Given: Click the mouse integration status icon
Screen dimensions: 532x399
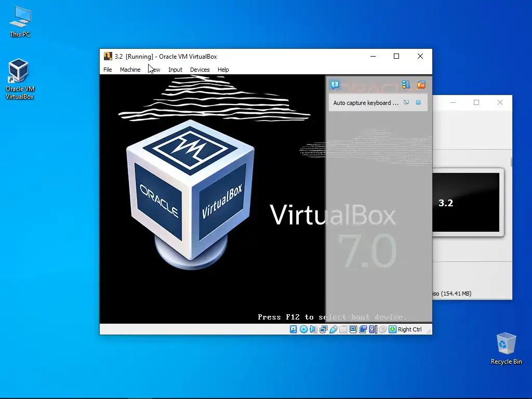Looking at the screenshot, I should 383,329.
